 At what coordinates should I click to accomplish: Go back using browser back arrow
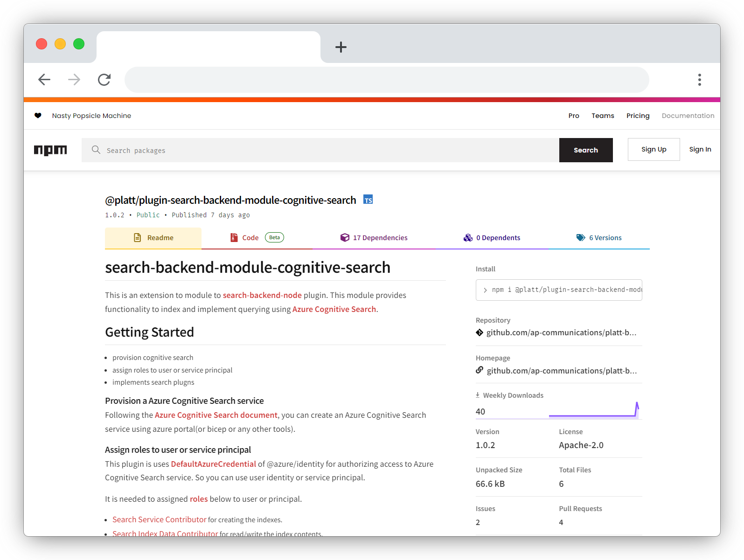pyautogui.click(x=44, y=80)
